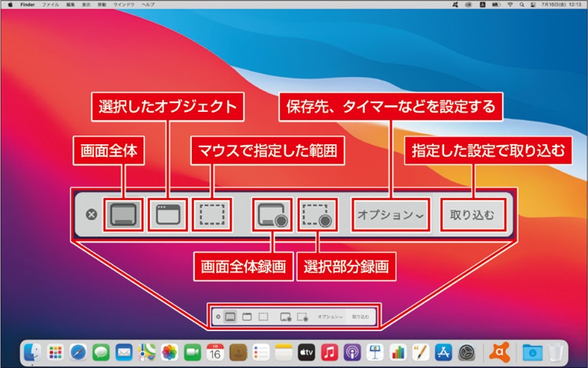Open the ヘルプ menu

(x=148, y=4)
